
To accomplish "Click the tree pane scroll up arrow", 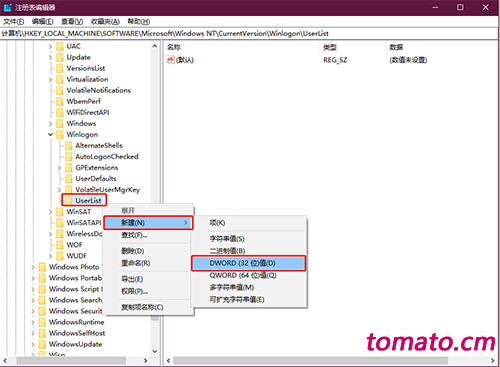I will coord(155,46).
